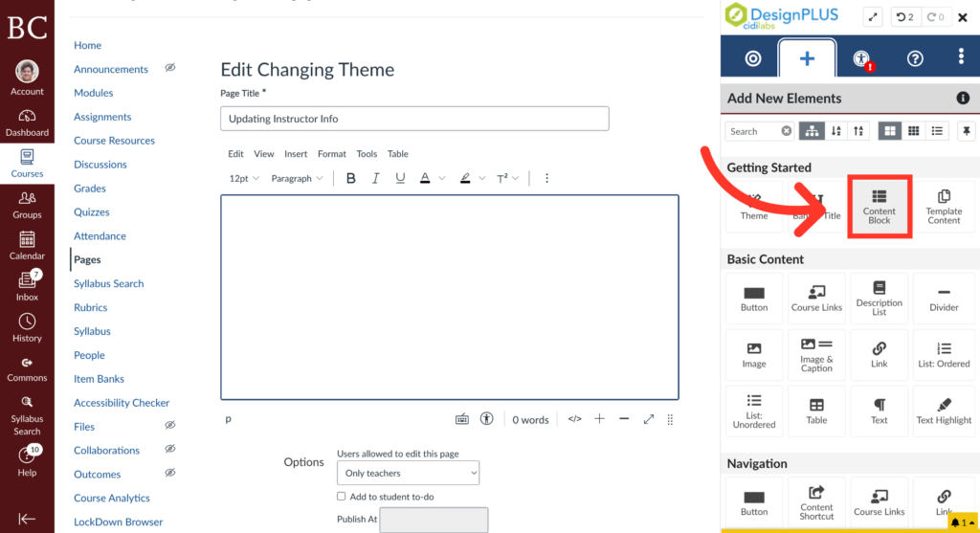The height and width of the screenshot is (533, 980).
Task: Open the editor Edit menu
Action: pos(235,154)
